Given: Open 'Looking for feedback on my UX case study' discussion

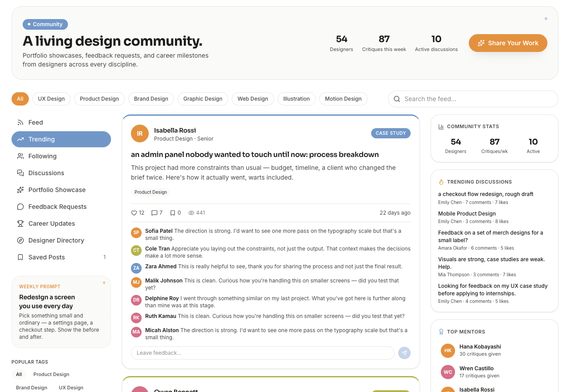Looking at the screenshot, I should pos(493,290).
